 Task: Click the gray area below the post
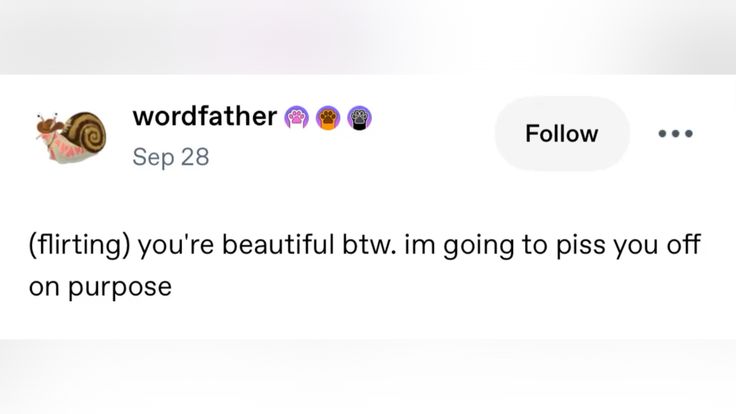tap(368, 378)
